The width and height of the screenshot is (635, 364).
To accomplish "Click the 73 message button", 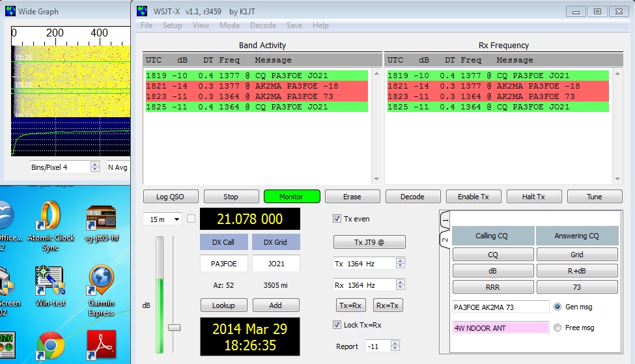I will pyautogui.click(x=577, y=287).
